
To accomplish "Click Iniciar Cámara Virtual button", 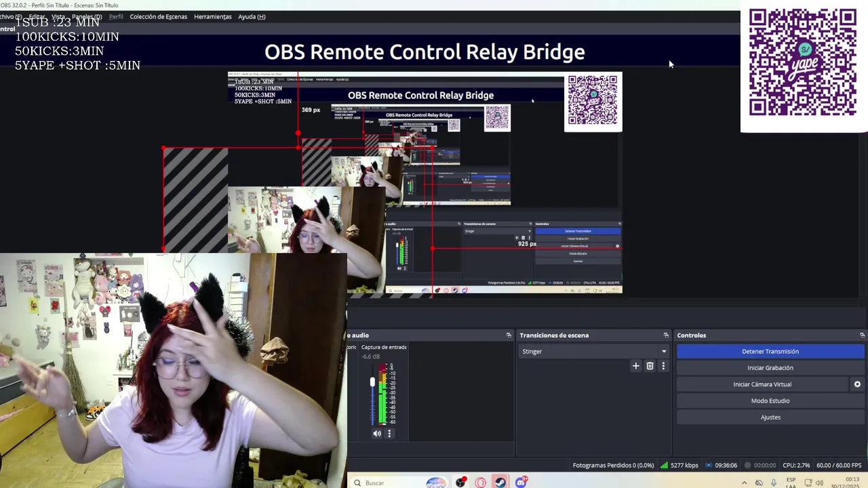I will [x=762, y=384].
